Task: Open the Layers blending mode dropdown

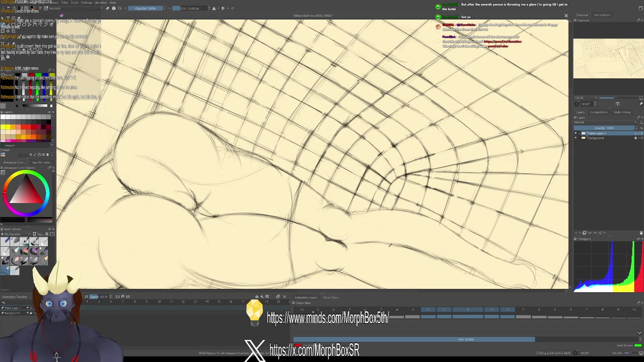Action: pos(605,122)
